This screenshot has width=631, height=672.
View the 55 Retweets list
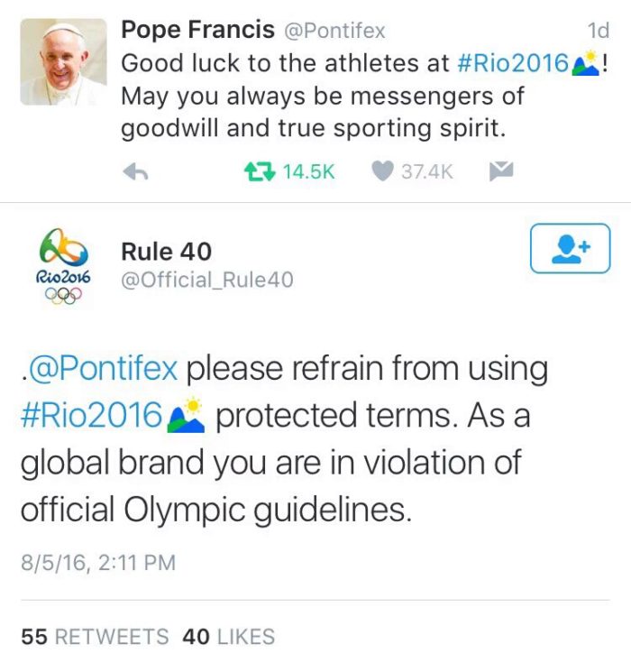(95, 636)
